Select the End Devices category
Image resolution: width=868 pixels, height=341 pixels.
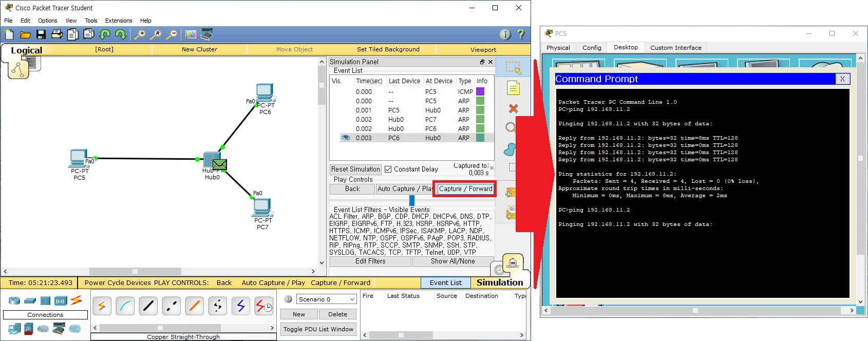(14, 329)
